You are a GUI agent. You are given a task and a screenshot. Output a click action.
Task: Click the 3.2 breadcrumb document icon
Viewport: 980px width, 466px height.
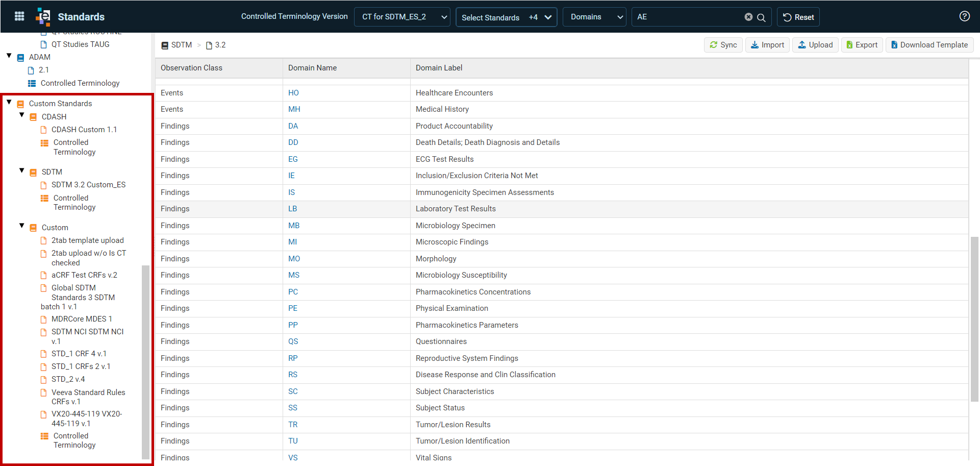[209, 45]
